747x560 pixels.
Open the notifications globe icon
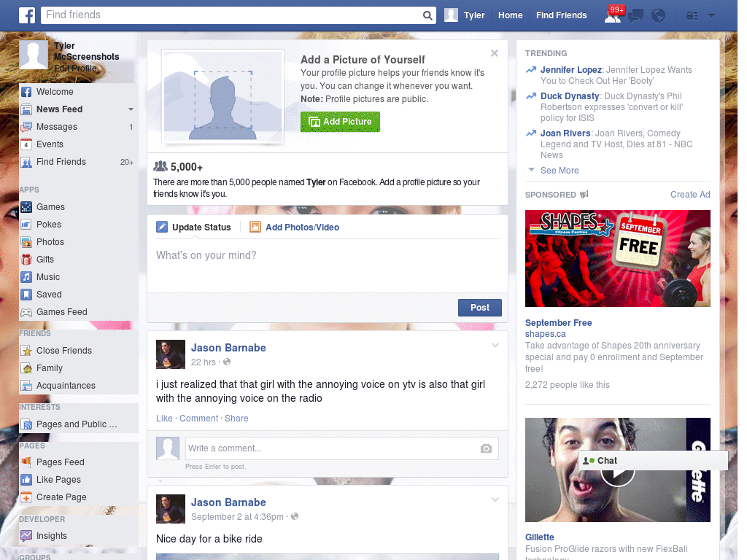(x=659, y=16)
